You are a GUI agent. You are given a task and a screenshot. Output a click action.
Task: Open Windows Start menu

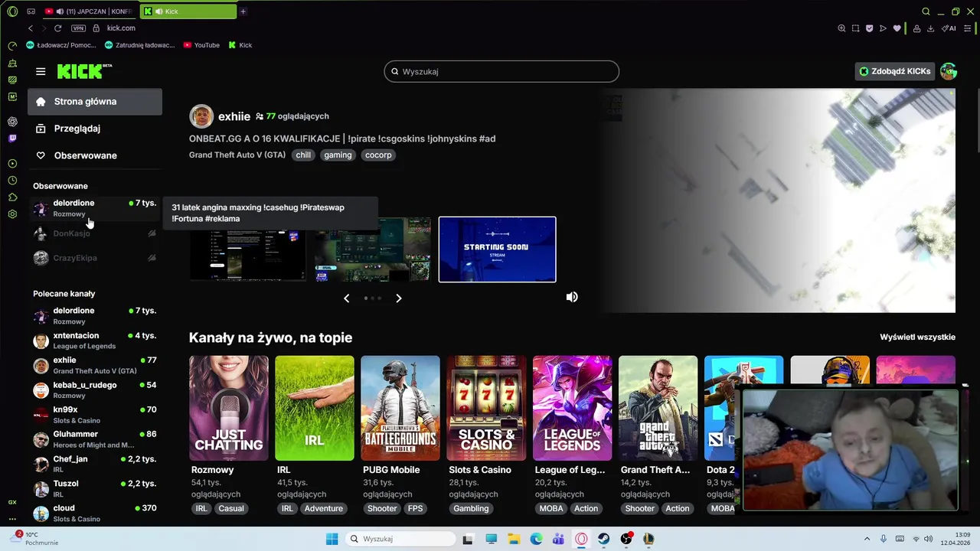332,540
